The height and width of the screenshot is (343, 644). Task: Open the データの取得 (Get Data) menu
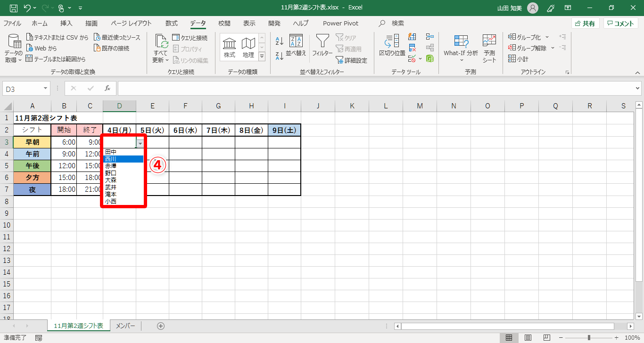coord(14,49)
